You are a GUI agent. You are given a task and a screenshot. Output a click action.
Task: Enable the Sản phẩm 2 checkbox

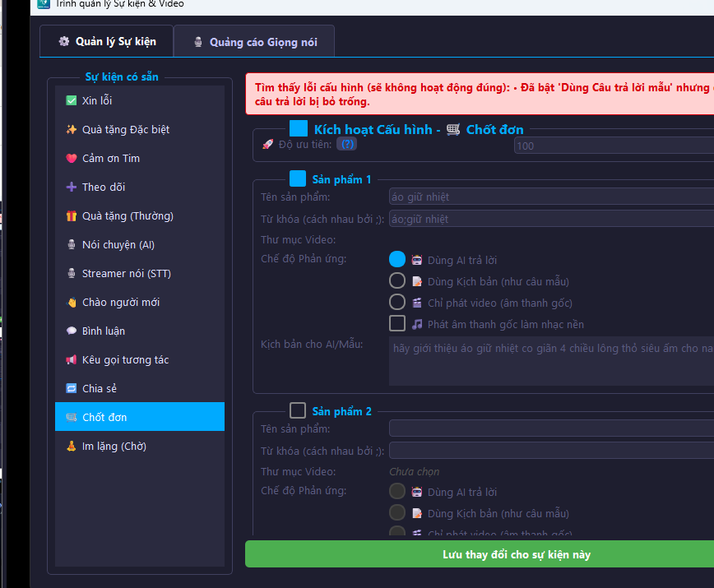pos(298,410)
